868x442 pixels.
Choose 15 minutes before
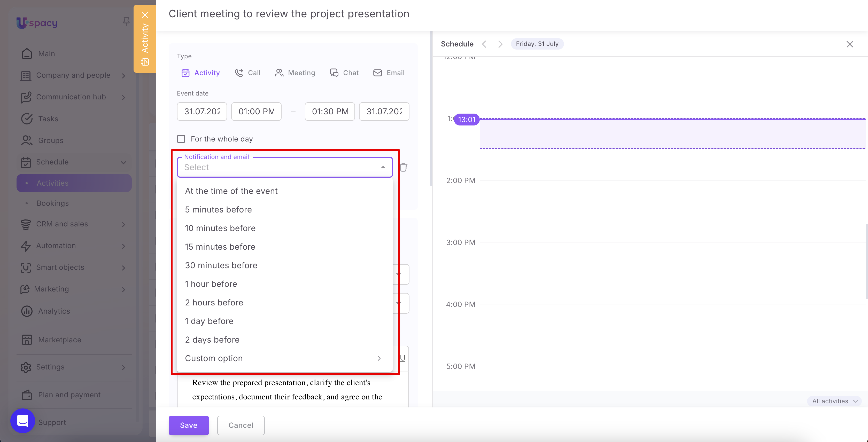[x=285, y=247]
